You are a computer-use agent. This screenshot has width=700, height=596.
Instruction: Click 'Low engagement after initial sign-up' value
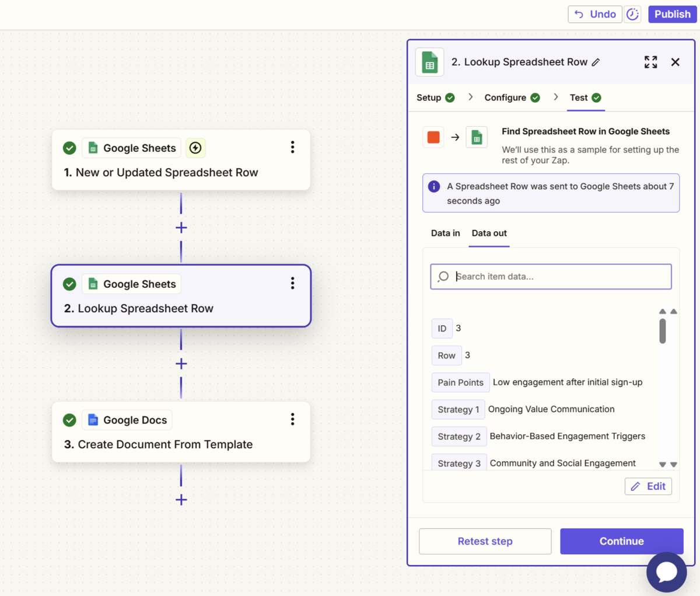[568, 382]
